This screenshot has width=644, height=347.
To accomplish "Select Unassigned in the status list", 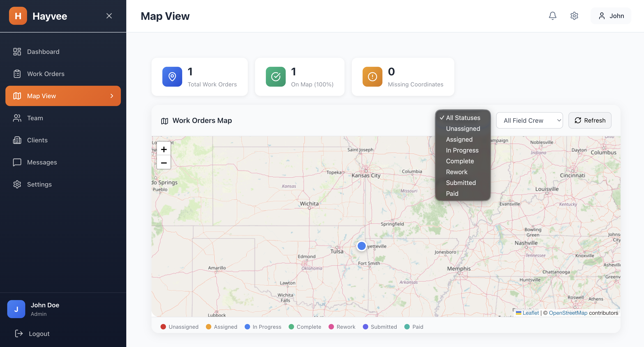I will tap(463, 129).
